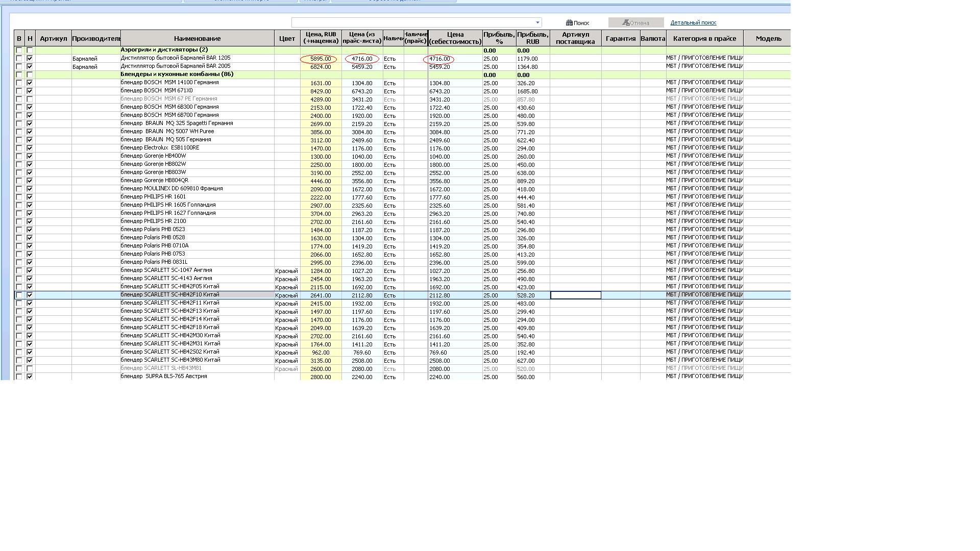Click price 2800.00 for SUPRA BLS-765

click(321, 377)
